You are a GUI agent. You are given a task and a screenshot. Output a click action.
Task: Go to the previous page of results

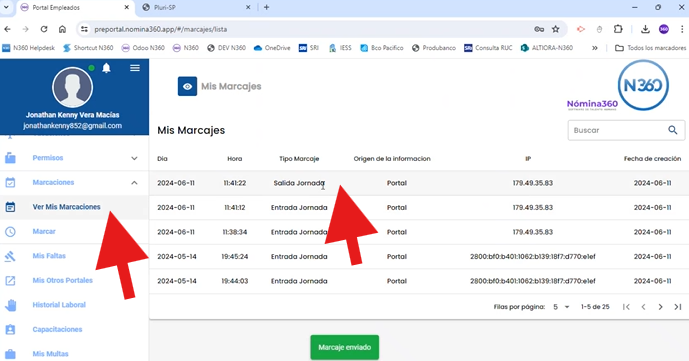[643, 307]
